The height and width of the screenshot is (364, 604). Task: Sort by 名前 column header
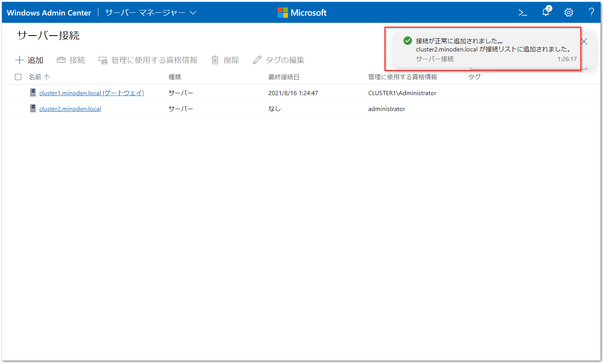(x=39, y=77)
